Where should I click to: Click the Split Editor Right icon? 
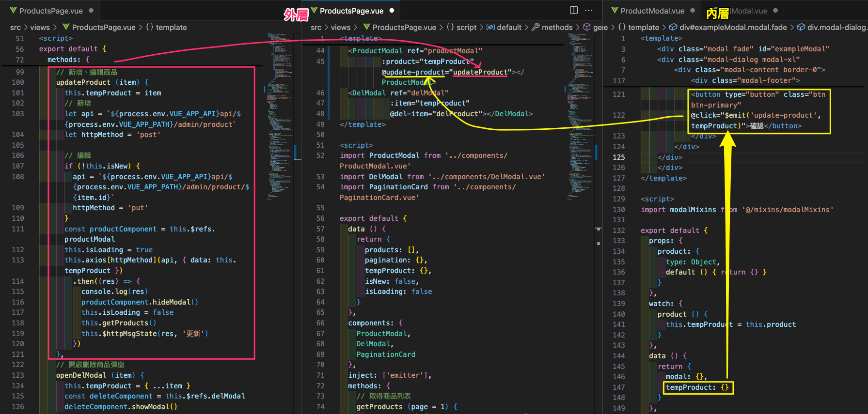point(574,10)
